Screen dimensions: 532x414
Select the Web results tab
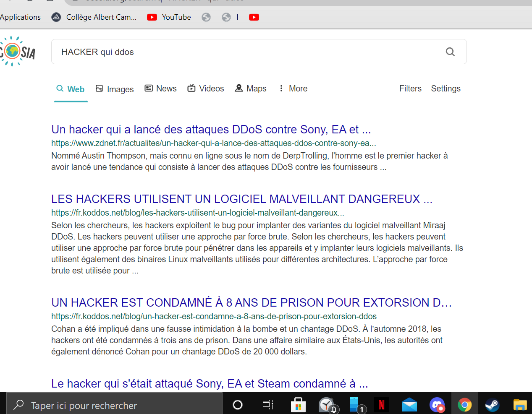coord(71,89)
